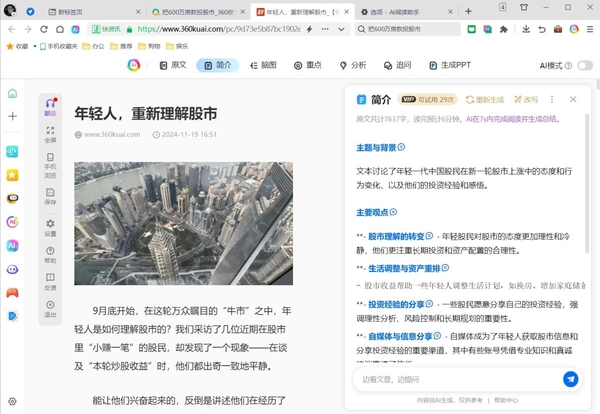600x414 pixels.
Task: Open the 帮助中心 link
Action: click(x=506, y=400)
